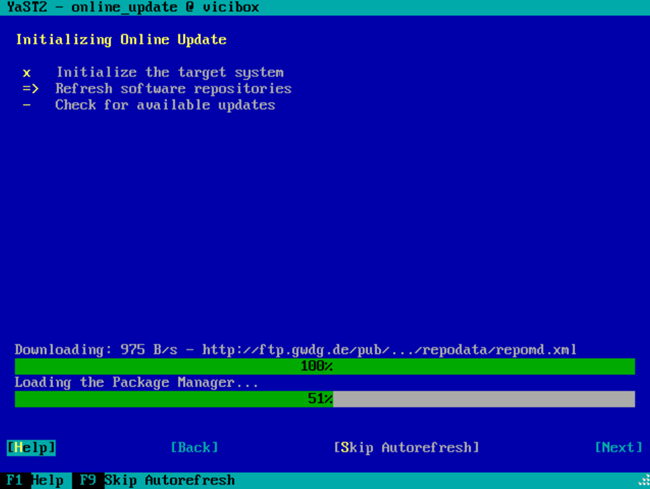Screen dimensions: 650x489
Task: Select F9 Skip Autorefresh in bottom bar
Action: point(154,480)
